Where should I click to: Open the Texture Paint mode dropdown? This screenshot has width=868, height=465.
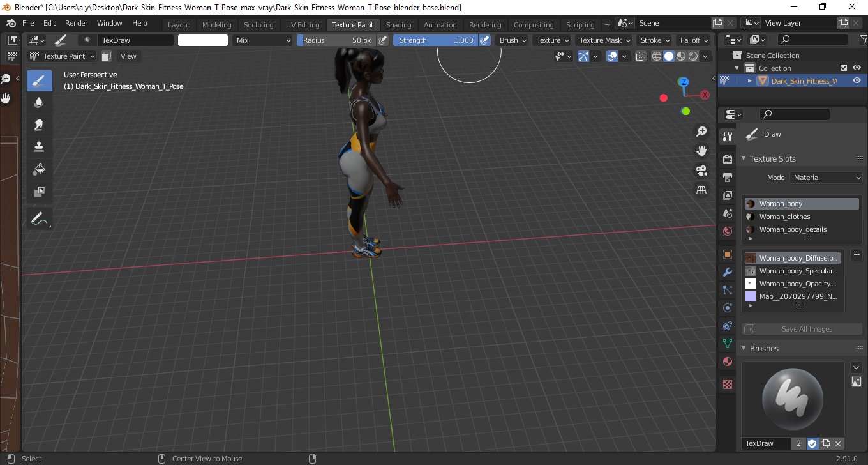click(62, 56)
